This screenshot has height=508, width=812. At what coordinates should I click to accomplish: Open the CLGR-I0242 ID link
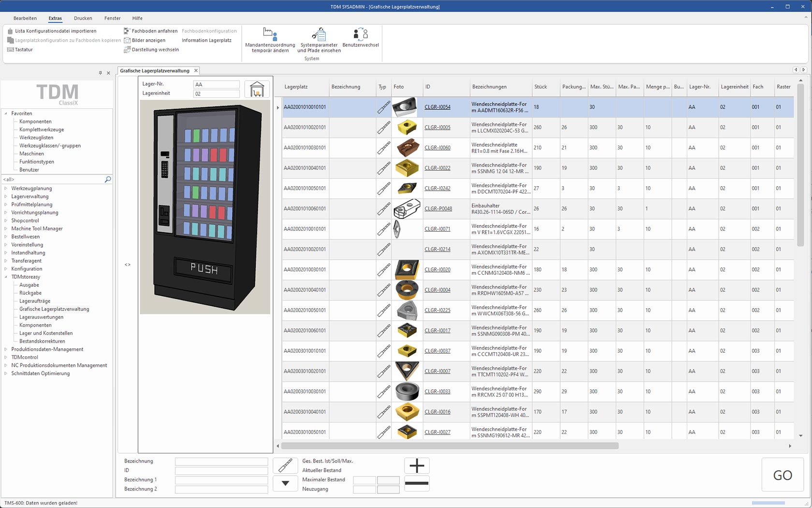(437, 189)
